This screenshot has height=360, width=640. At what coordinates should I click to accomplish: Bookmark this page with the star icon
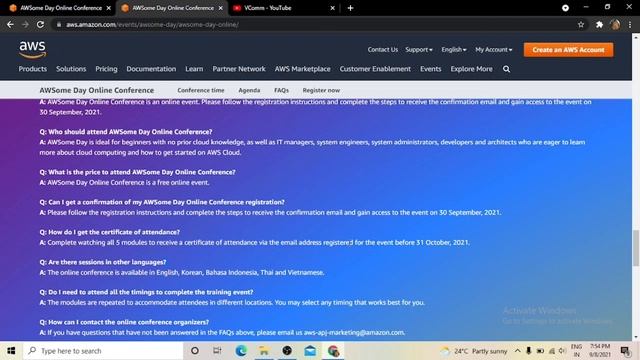[581, 24]
